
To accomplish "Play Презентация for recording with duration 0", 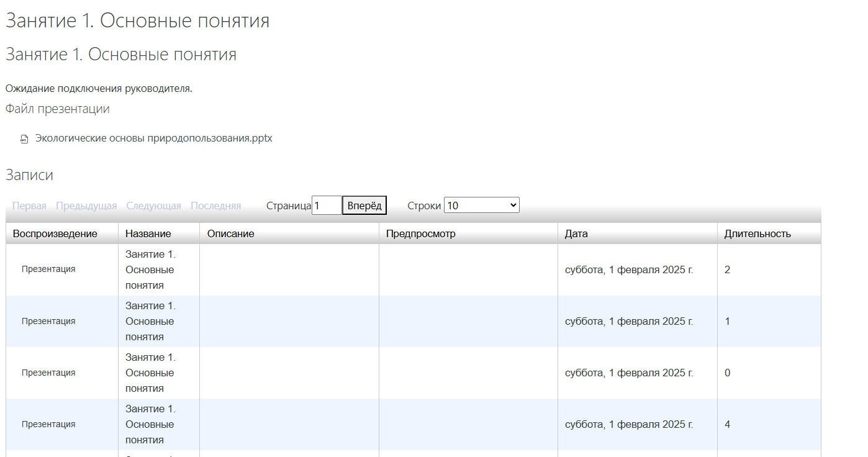I will pos(48,373).
